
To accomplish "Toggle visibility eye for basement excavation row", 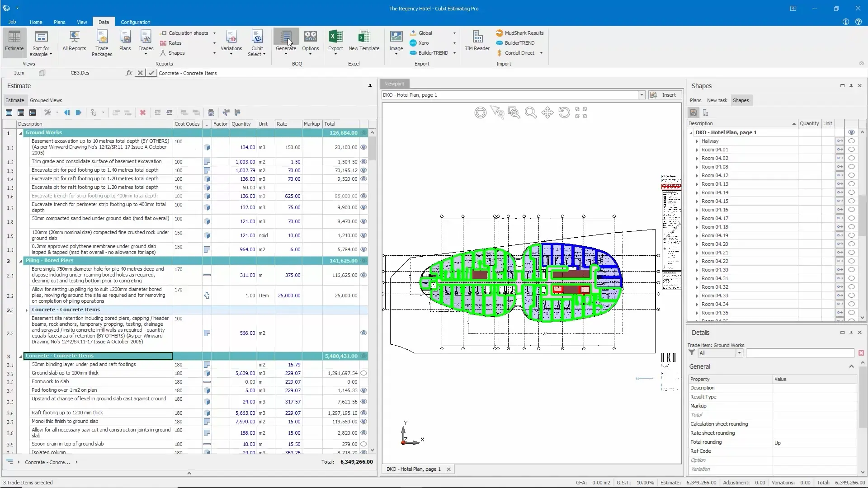I will click(x=363, y=147).
